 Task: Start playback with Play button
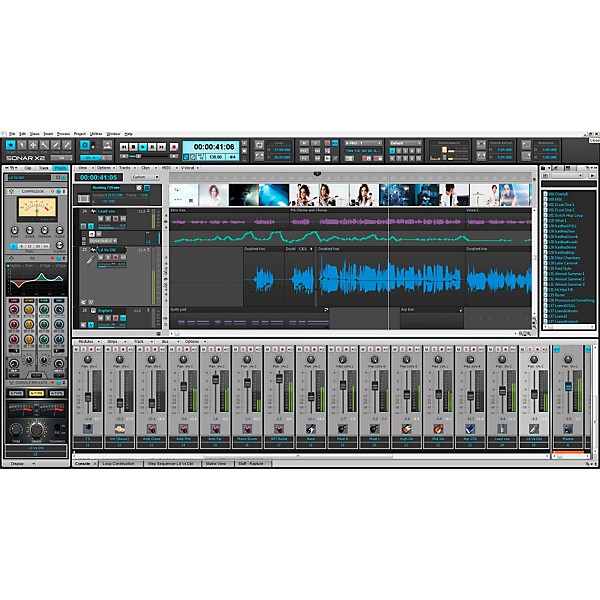pos(143,147)
